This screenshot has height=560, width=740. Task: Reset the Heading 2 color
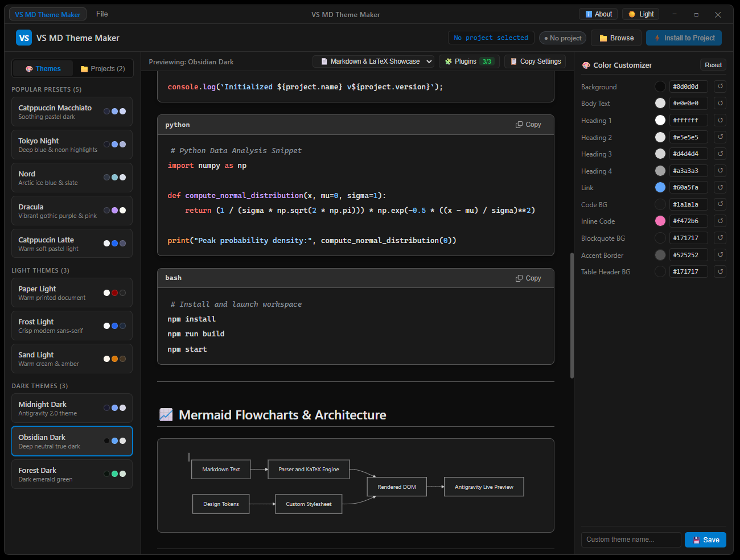coord(720,137)
